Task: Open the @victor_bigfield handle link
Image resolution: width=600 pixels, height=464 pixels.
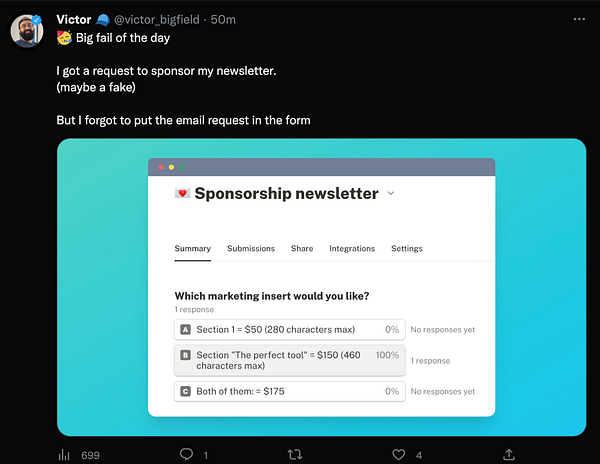Action: click(157, 20)
